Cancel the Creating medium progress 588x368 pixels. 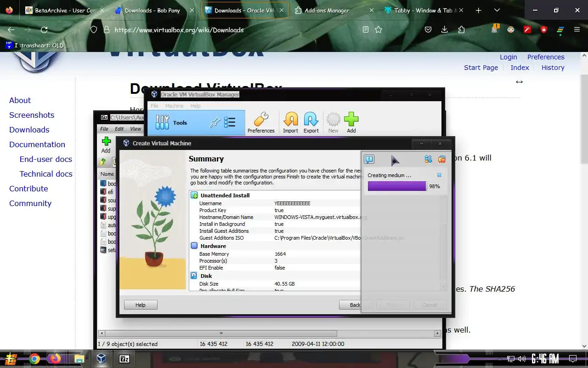tap(439, 175)
